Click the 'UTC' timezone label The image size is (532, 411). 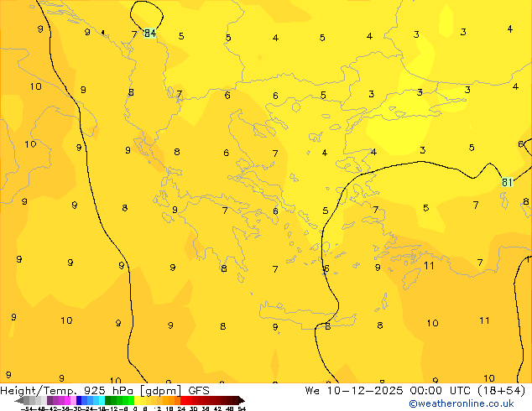(x=460, y=391)
